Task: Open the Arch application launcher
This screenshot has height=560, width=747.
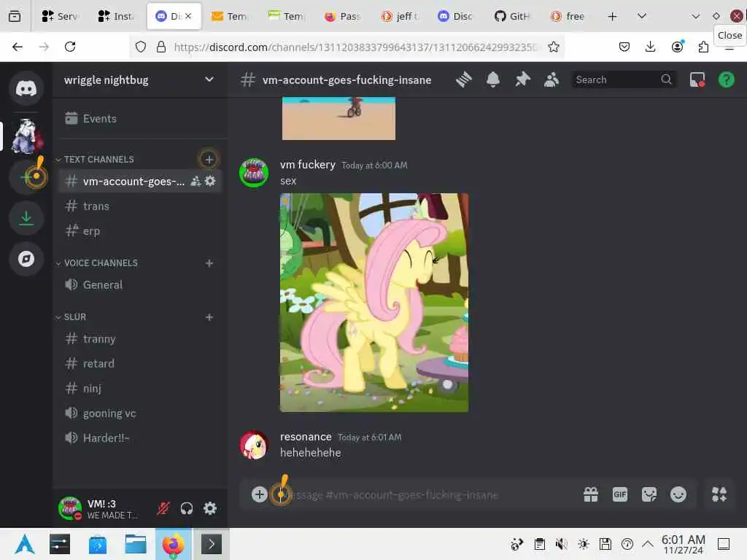Action: (x=24, y=544)
